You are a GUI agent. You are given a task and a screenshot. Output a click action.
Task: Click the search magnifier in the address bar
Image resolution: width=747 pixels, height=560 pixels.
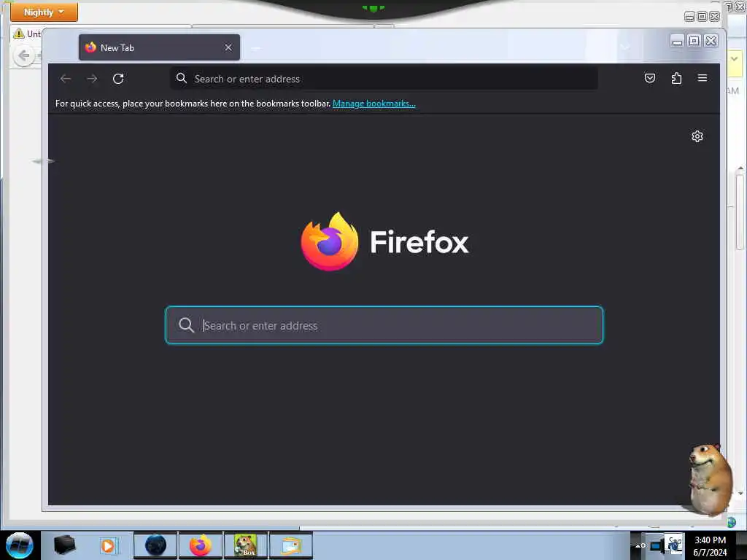tap(182, 78)
